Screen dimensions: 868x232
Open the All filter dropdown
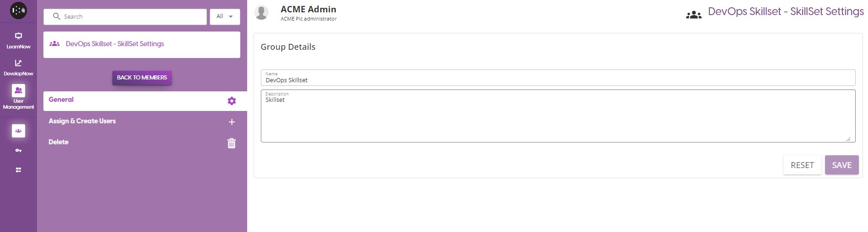point(225,17)
